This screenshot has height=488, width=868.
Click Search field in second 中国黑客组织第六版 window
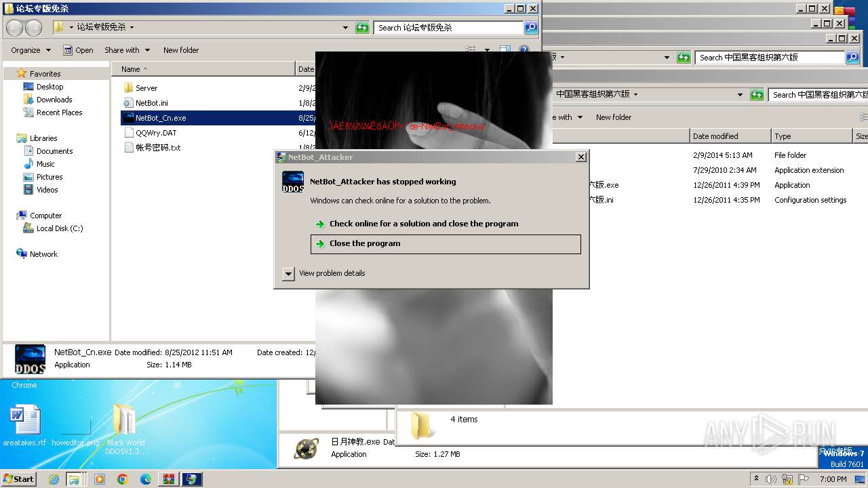point(818,95)
